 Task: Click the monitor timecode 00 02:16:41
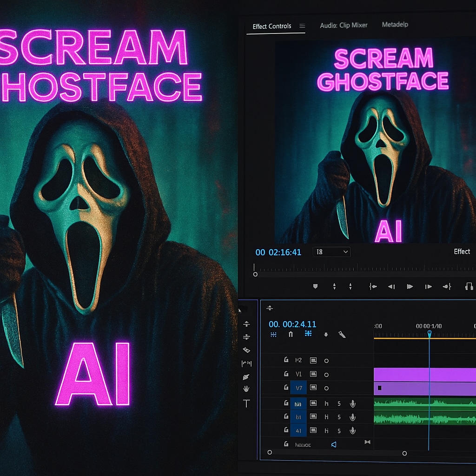tap(278, 252)
